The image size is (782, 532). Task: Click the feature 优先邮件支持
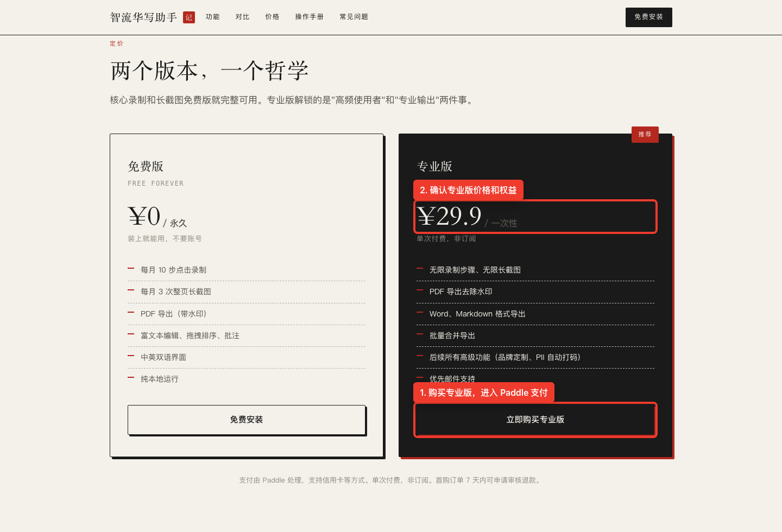point(452,378)
